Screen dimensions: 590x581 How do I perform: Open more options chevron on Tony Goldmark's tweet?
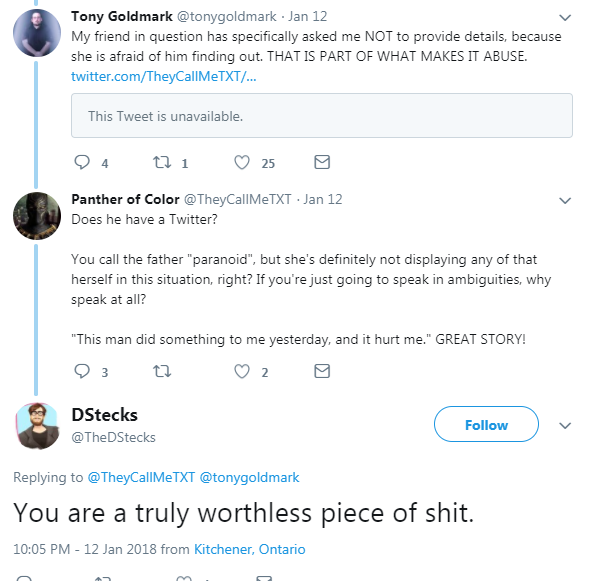[x=565, y=18]
